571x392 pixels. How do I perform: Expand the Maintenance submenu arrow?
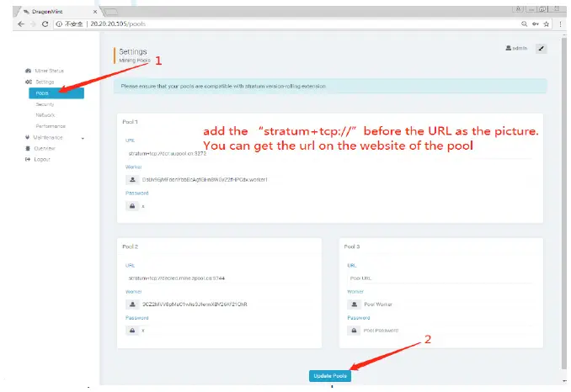pos(83,138)
